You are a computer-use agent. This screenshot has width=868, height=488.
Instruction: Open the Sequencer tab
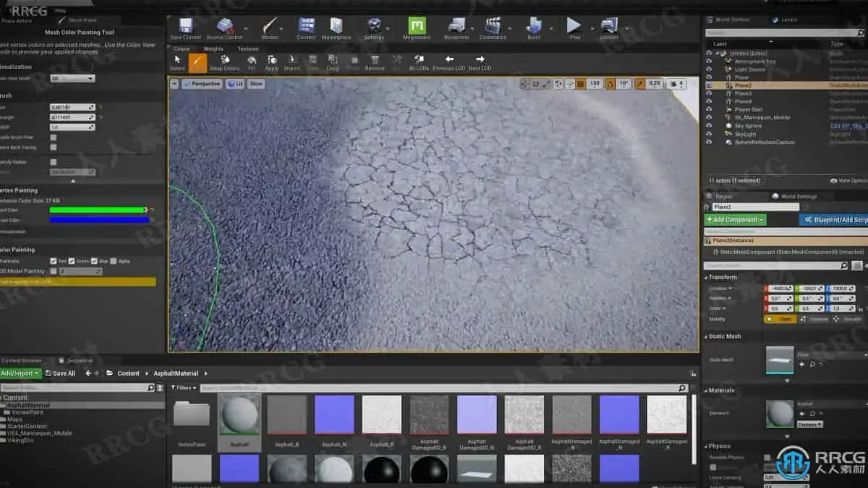77,360
